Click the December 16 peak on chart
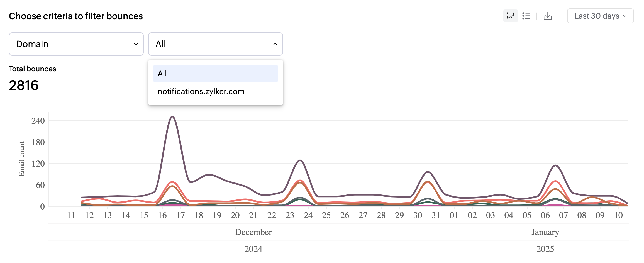 tap(172, 116)
